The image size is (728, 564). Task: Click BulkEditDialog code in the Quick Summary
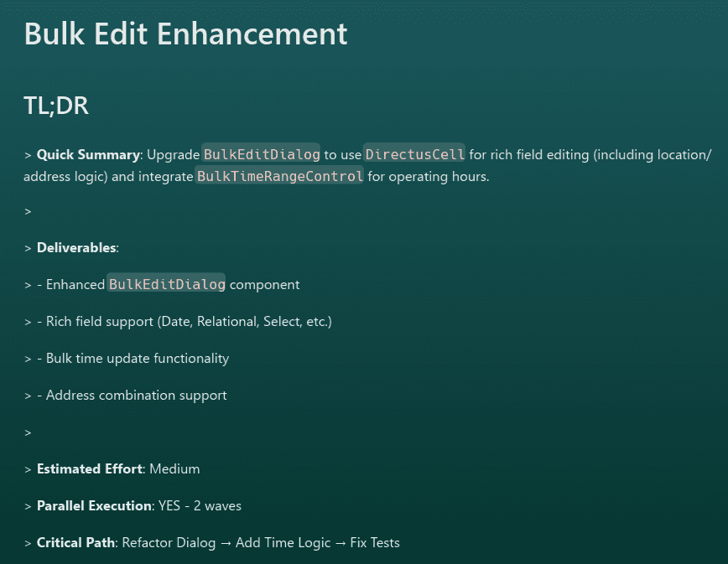(x=262, y=155)
